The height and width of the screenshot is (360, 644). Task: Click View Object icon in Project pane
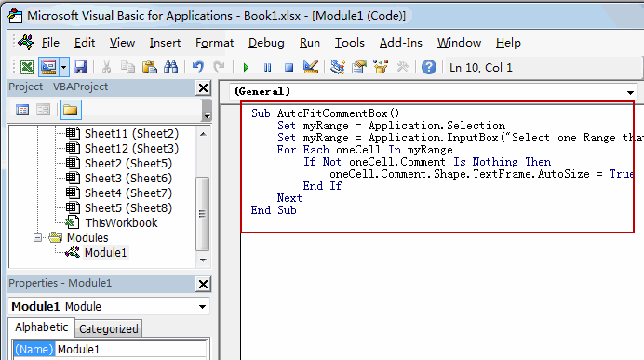[43, 110]
